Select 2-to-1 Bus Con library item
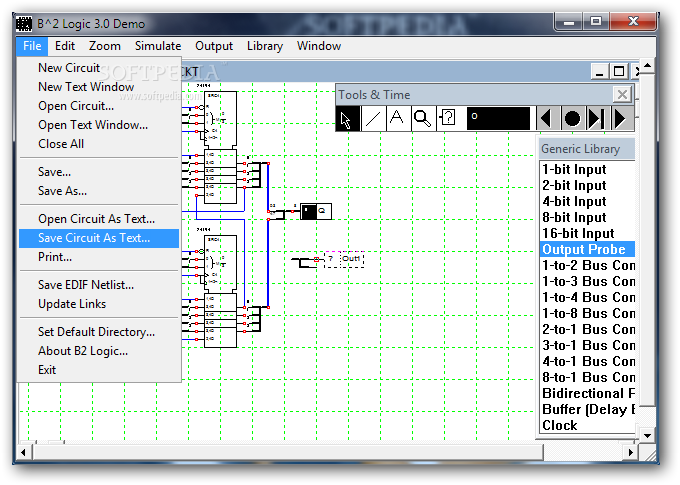The image size is (680, 485). (587, 329)
